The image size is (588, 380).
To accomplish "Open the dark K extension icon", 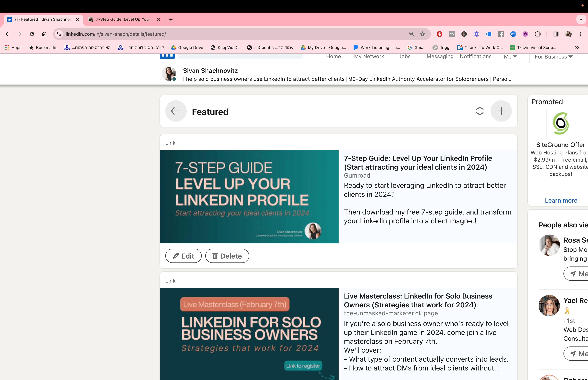I will 464,34.
